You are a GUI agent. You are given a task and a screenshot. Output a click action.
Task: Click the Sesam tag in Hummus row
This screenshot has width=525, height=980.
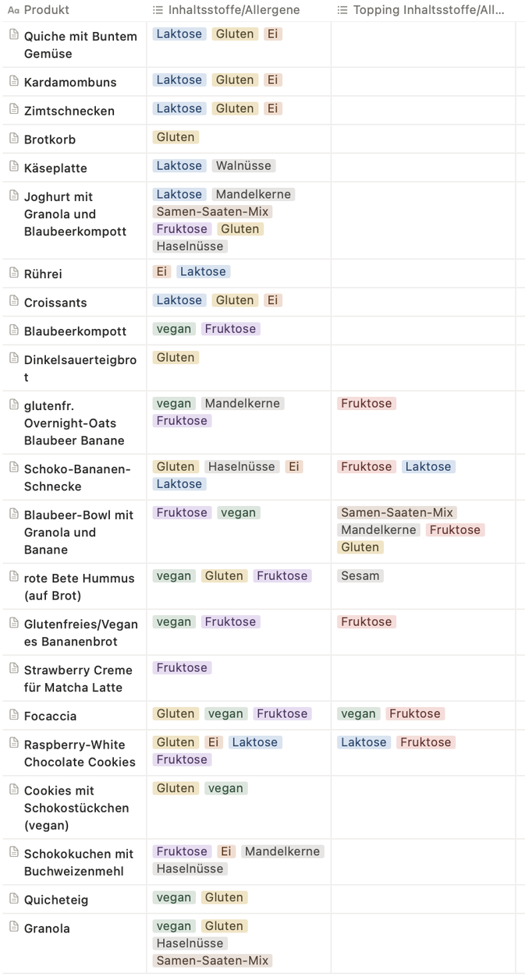tap(360, 575)
